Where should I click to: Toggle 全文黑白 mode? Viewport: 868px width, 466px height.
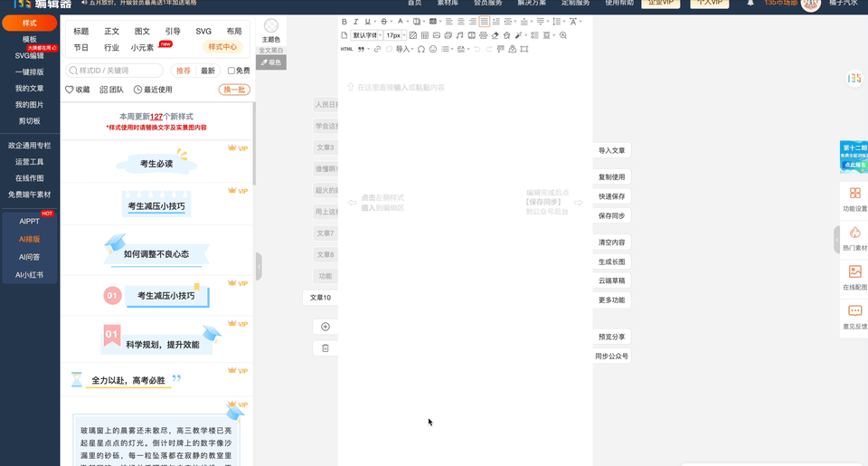pos(271,50)
